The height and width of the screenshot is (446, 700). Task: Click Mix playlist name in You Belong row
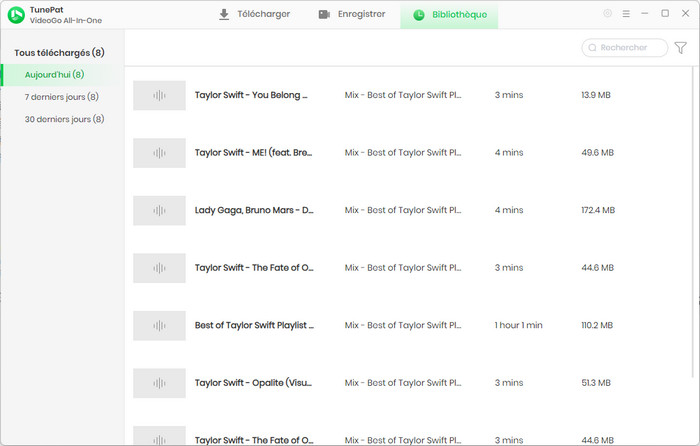tap(403, 95)
